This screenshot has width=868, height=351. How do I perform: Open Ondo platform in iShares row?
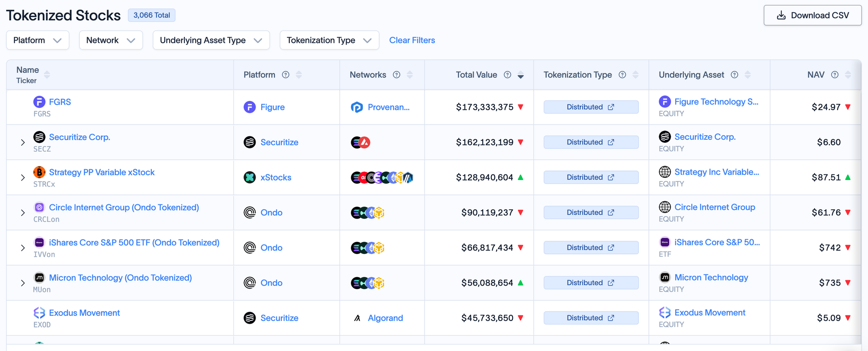pyautogui.click(x=271, y=248)
